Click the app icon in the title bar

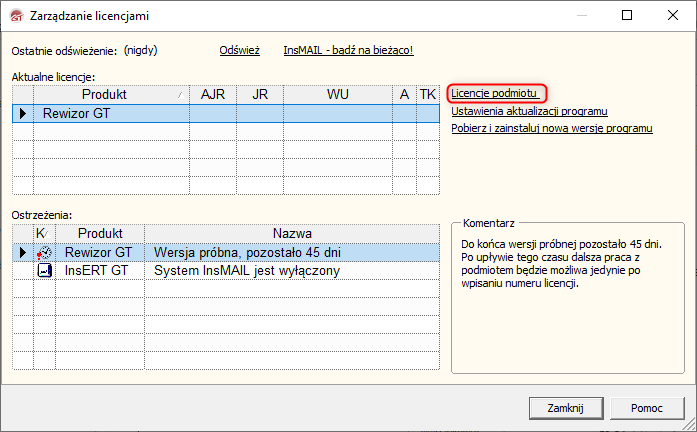pyautogui.click(x=14, y=16)
